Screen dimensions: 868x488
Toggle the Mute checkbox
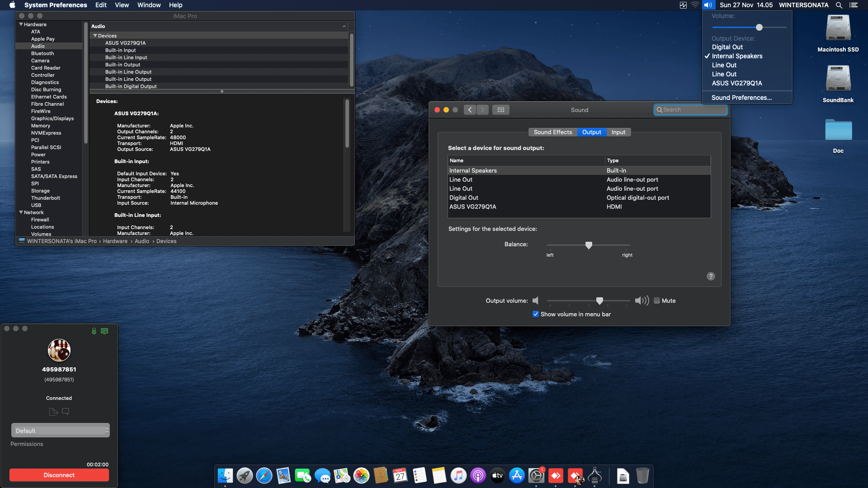coord(657,301)
